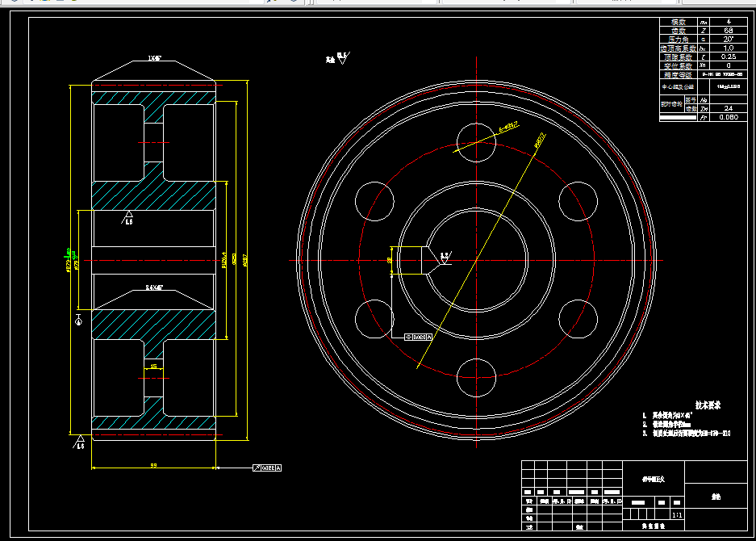This screenshot has width=756, height=541.
Task: Select the symmetry tolerance frame below the keyway
Action: pos(418,337)
